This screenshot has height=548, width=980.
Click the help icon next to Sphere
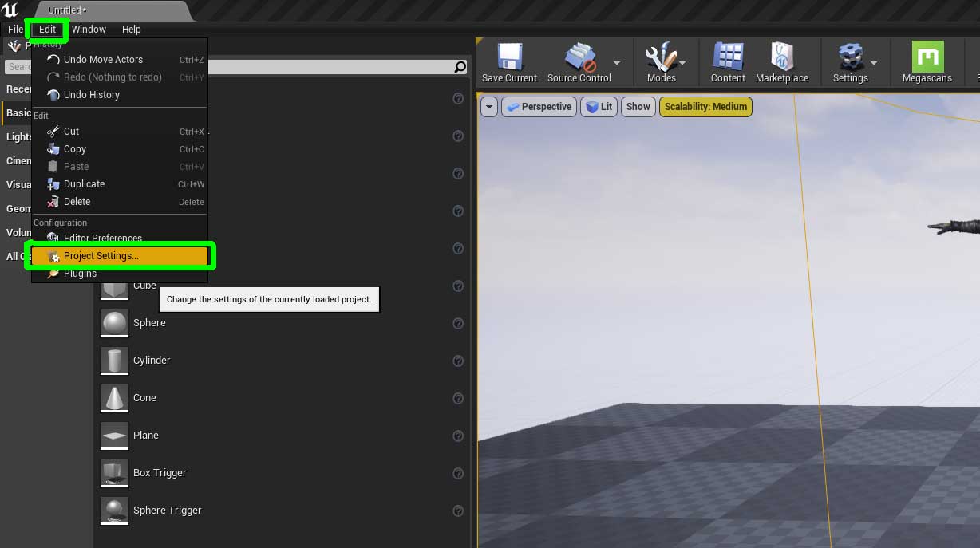click(458, 324)
